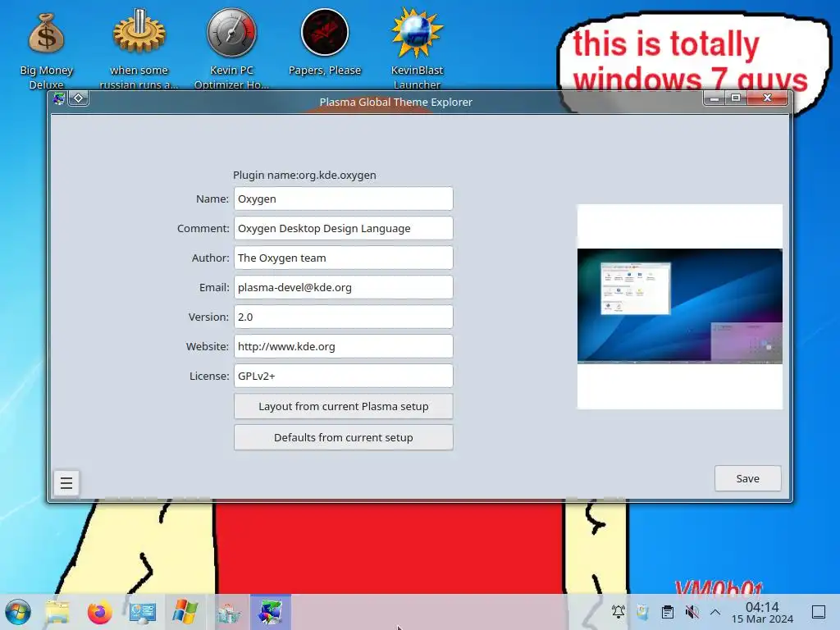Screen dimensions: 840x630
Task: Click the Oxygen theme preview thumbnail
Action: tap(680, 306)
